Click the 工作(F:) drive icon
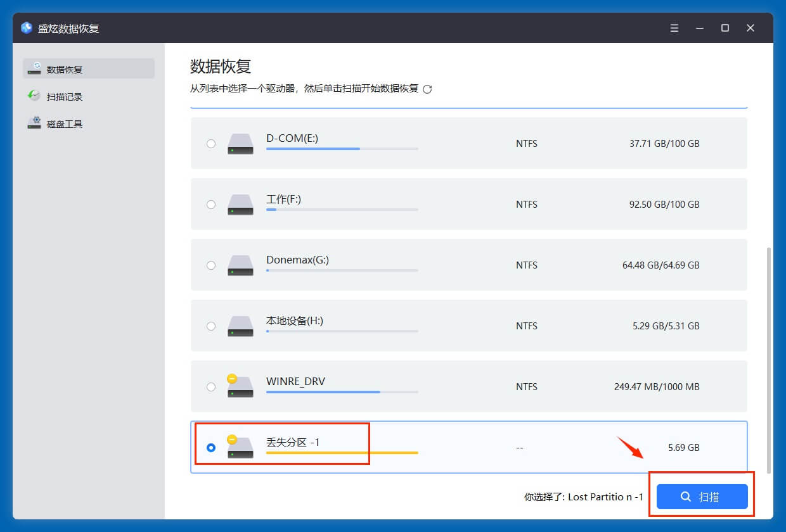This screenshot has height=532, width=786. point(240,205)
